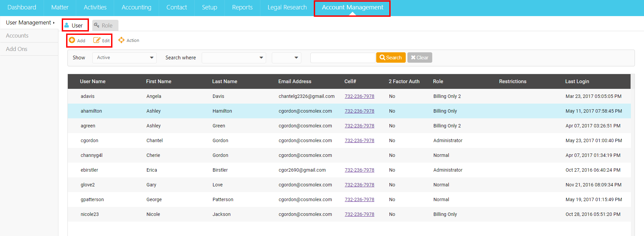Screen dimensions: 644x236
Task: Click the phone number link for agreen
Action: (x=359, y=126)
